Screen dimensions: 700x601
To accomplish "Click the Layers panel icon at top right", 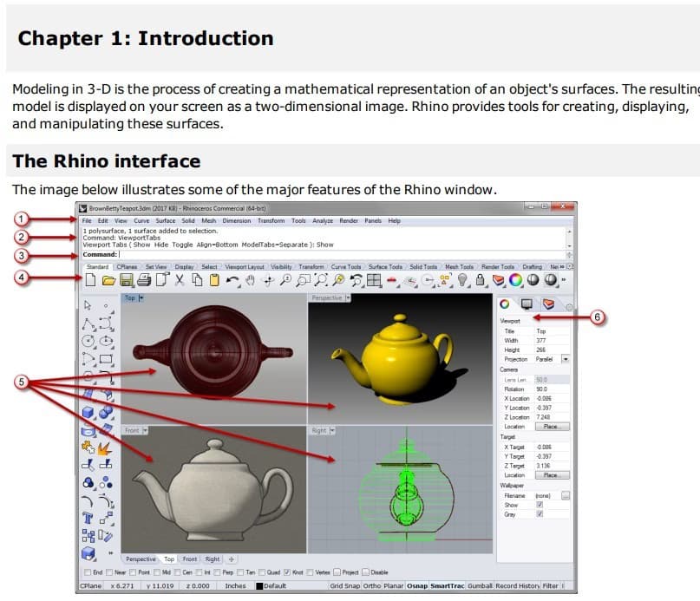I will click(x=548, y=304).
